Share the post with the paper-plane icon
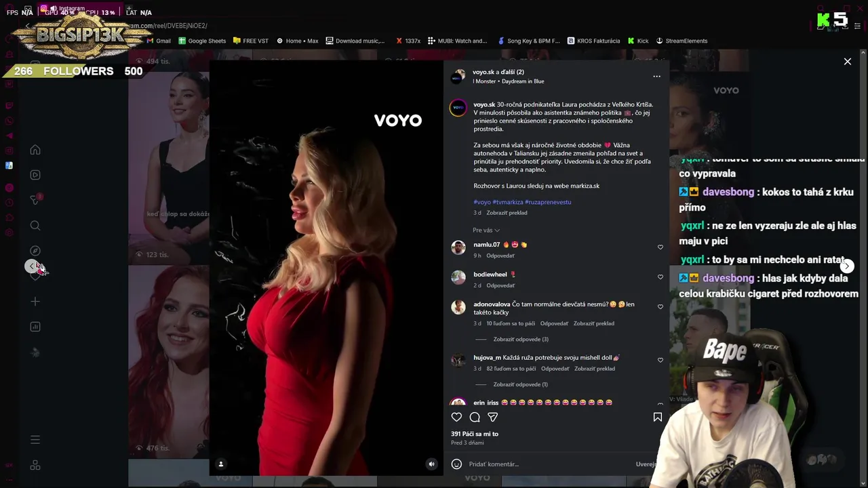Viewport: 868px width, 488px height. tap(493, 418)
